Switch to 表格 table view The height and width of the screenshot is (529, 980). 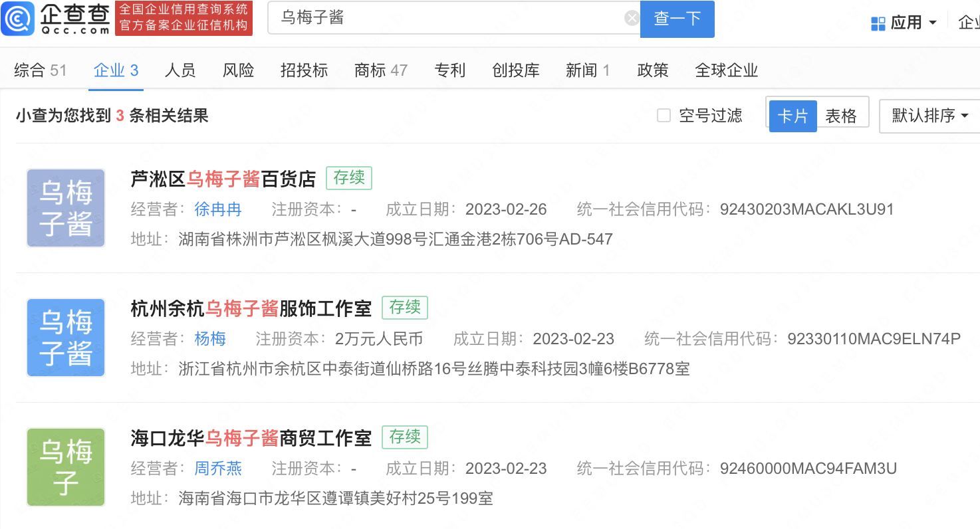click(x=842, y=116)
